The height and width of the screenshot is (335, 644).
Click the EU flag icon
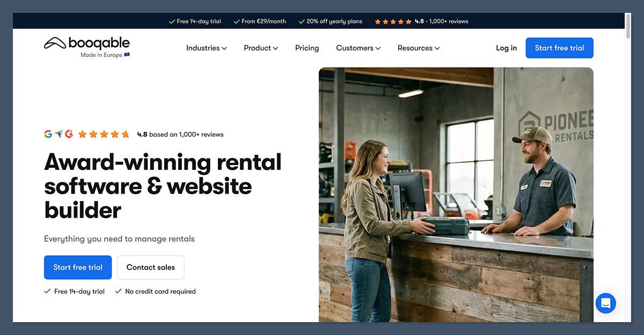click(127, 55)
